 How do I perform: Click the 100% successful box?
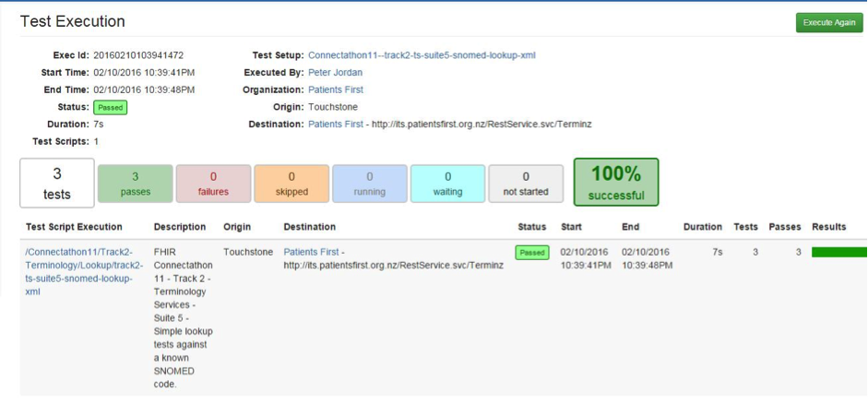click(x=616, y=182)
